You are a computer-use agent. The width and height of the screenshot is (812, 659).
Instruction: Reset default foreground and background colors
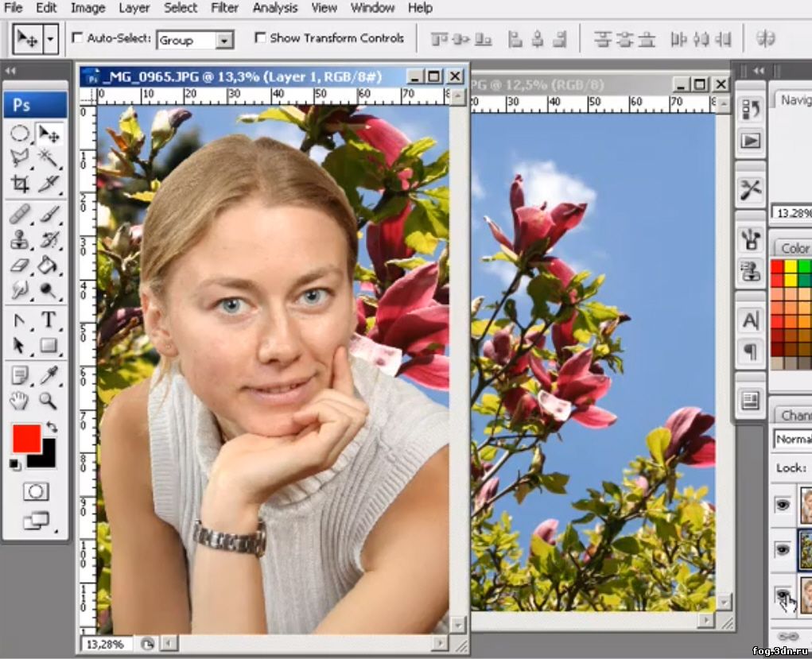[15, 464]
